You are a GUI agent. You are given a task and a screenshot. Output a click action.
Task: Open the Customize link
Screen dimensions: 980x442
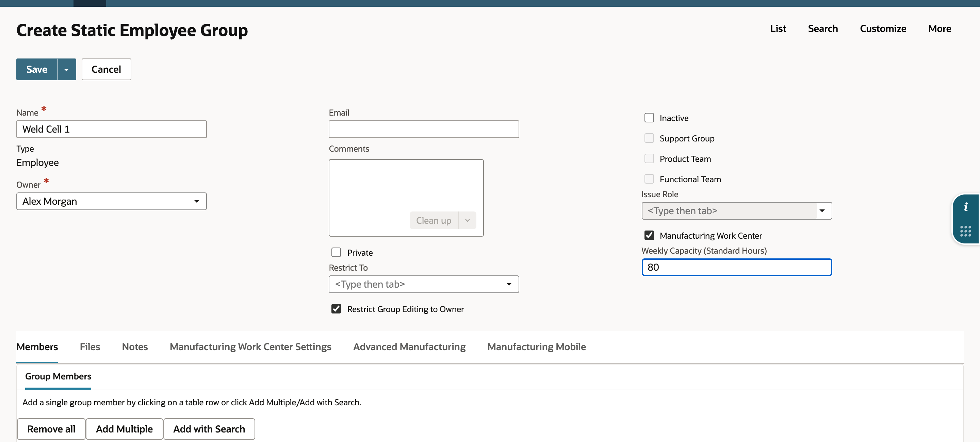(x=883, y=29)
